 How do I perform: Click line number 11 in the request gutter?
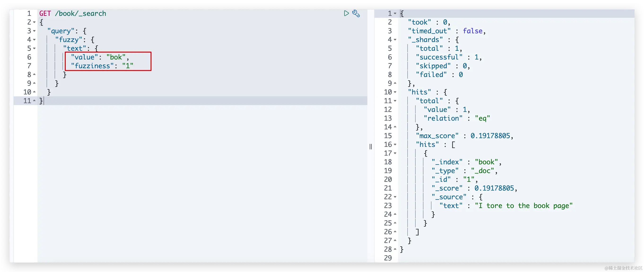coord(27,101)
